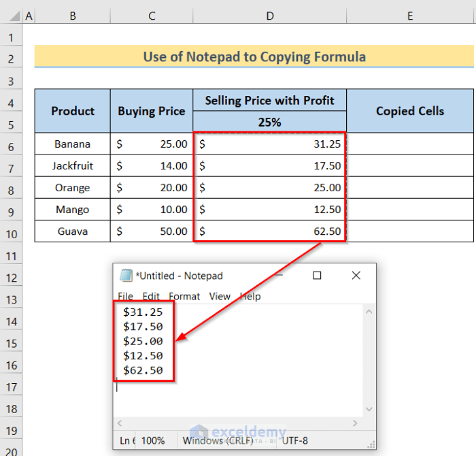
Task: Select the Guava cell
Action: click(73, 231)
